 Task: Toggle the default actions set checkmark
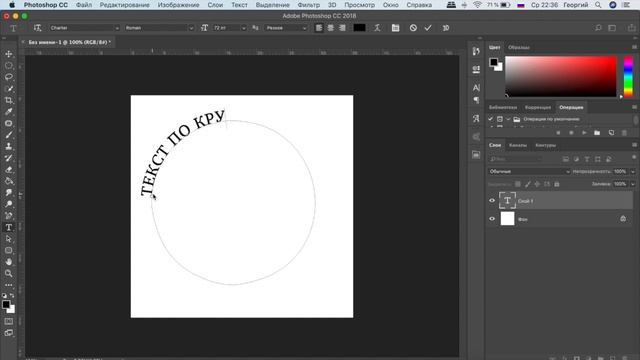pyautogui.click(x=491, y=119)
